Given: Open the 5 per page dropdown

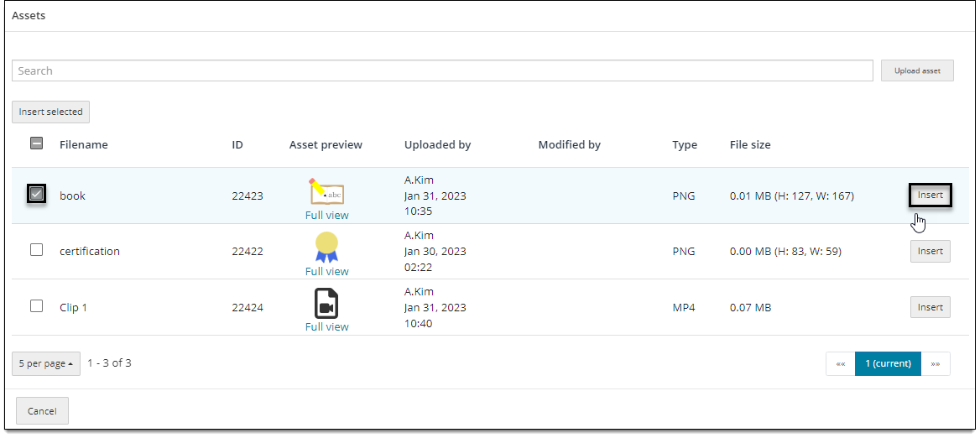Looking at the screenshot, I should (46, 363).
